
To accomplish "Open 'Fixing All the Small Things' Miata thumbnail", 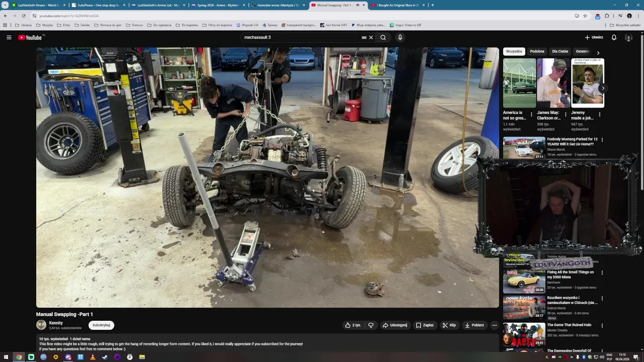I will coord(524,282).
